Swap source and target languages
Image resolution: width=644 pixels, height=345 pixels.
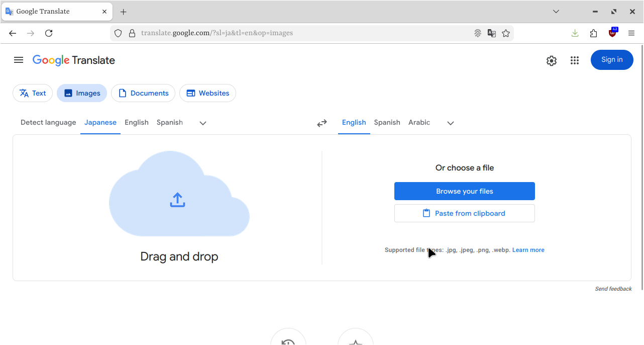322,123
